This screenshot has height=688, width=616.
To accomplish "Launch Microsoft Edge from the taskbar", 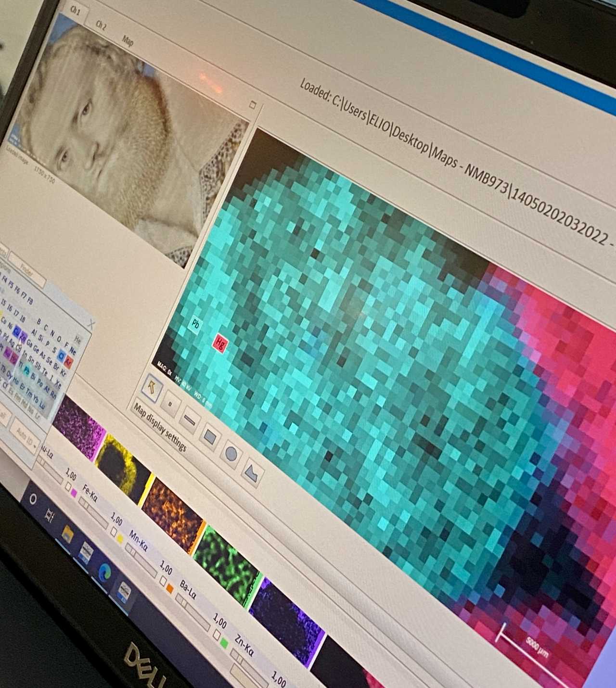I will (x=104, y=572).
